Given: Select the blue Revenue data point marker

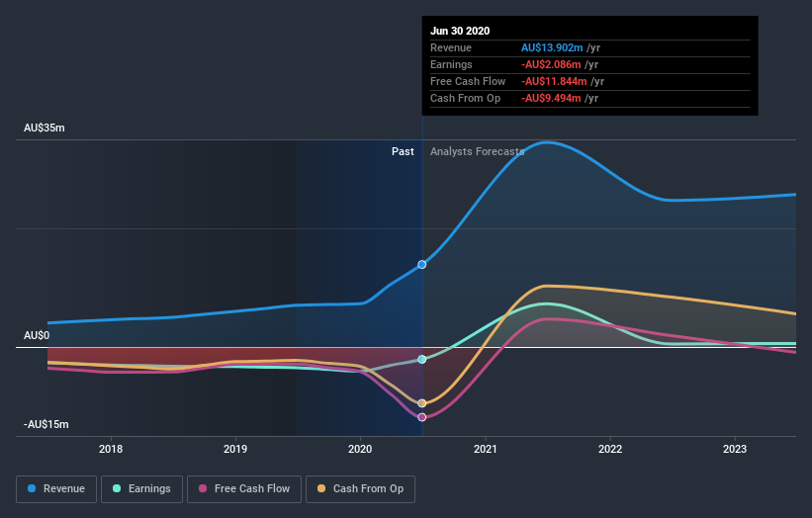Looking at the screenshot, I should 422,264.
